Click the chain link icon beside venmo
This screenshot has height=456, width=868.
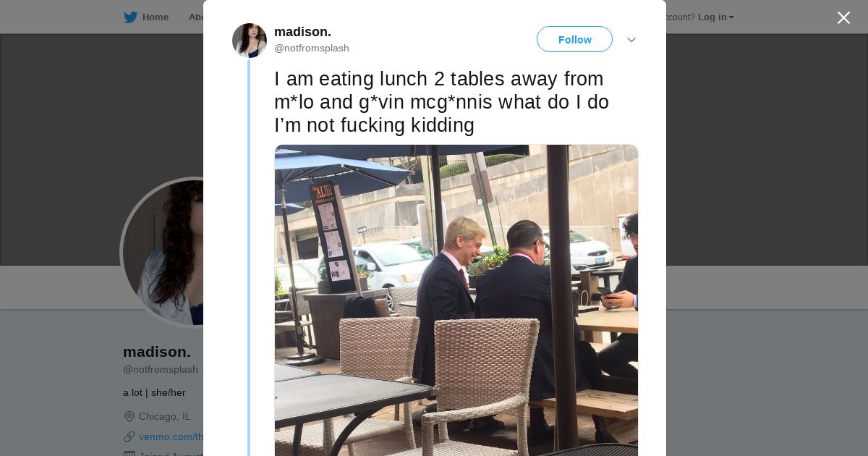click(x=129, y=436)
